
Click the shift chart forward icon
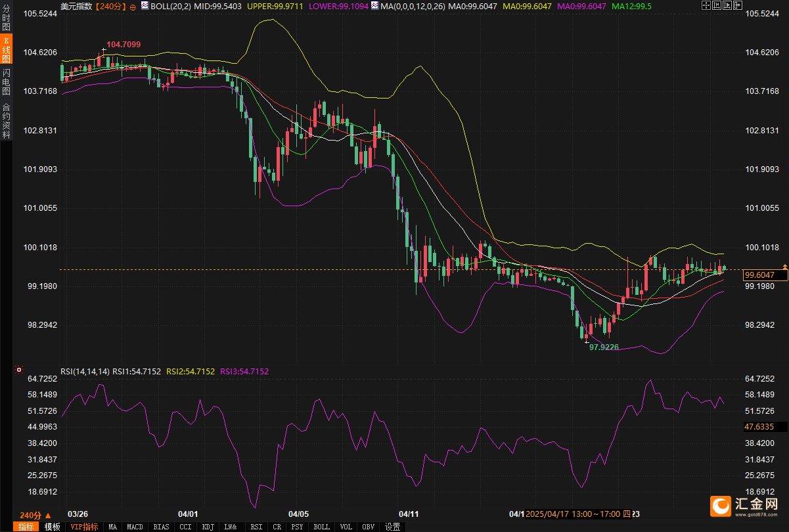pos(727,5)
